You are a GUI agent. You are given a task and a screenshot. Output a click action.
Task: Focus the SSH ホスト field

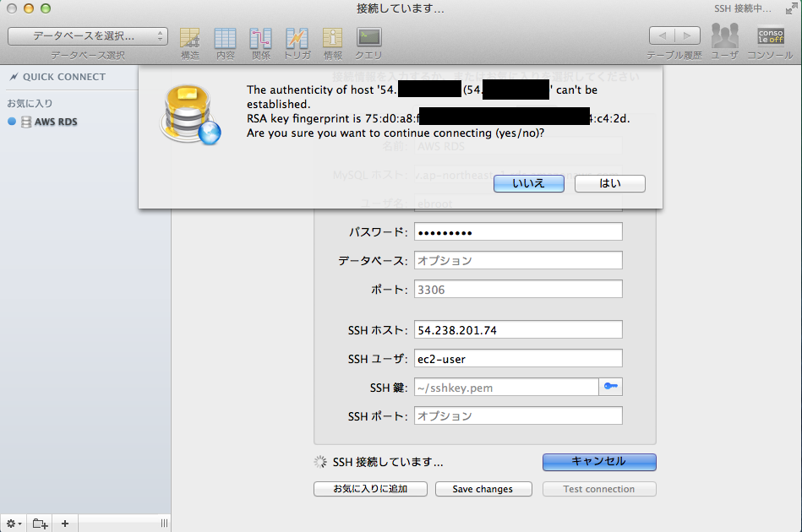[x=518, y=330]
